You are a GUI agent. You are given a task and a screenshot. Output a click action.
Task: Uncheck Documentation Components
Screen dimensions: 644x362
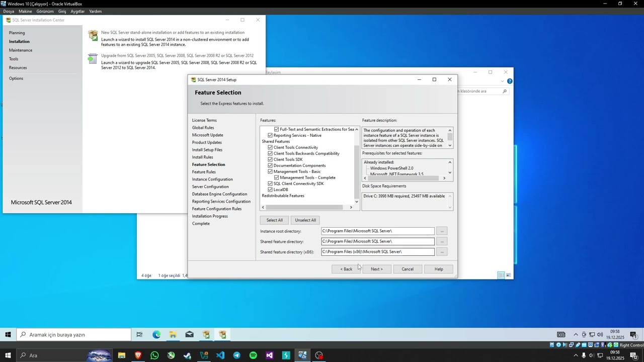270,165
